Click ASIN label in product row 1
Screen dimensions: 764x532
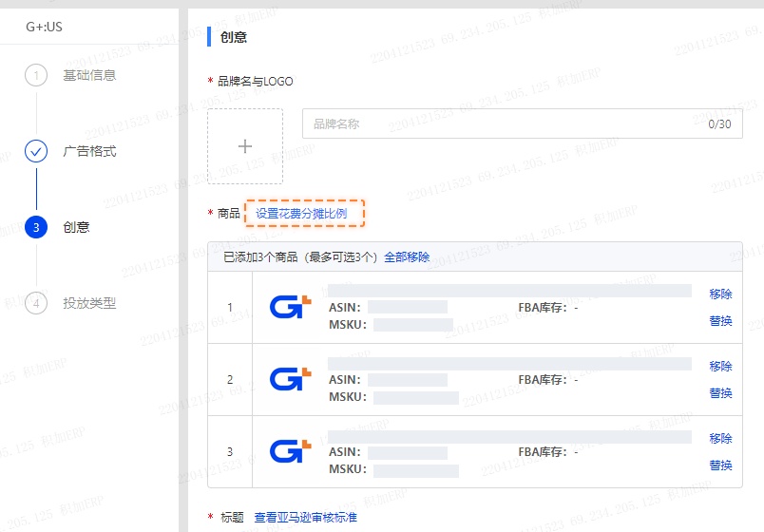pyautogui.click(x=345, y=308)
